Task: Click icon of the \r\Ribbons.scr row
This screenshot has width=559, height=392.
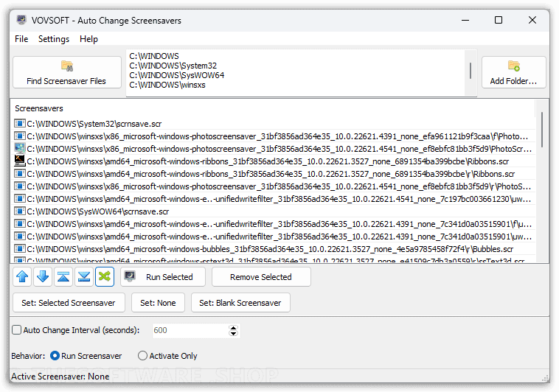Action: (20, 174)
